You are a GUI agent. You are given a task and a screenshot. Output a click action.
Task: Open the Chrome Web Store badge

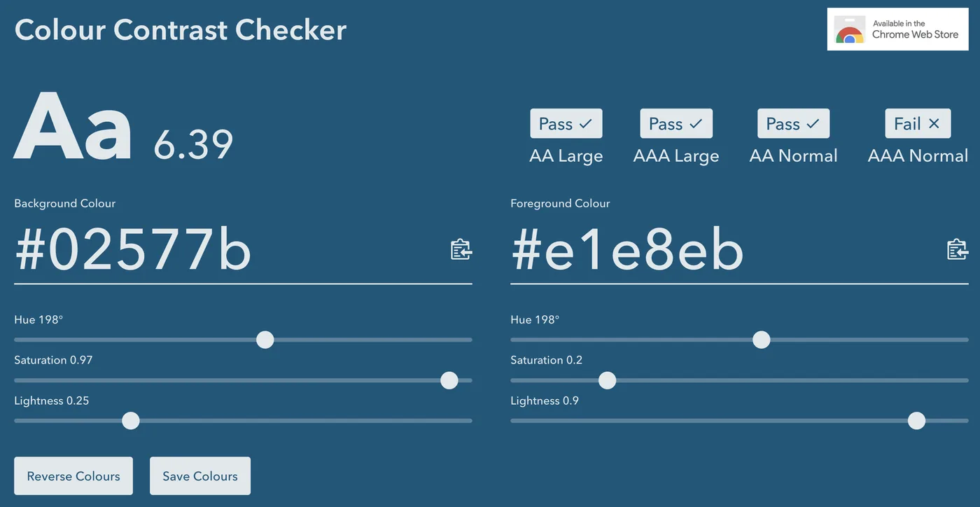pos(899,29)
